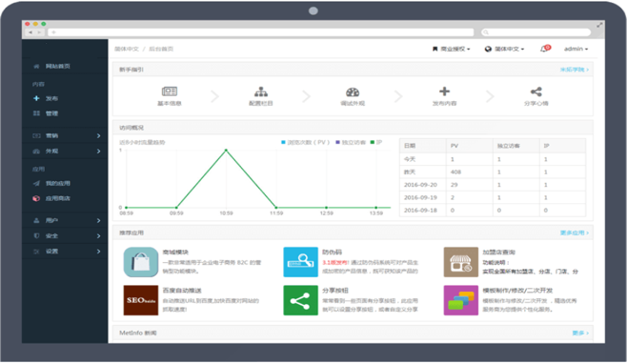This screenshot has height=364, width=627.
Task: Click browser back arrow button
Action: click(30, 32)
